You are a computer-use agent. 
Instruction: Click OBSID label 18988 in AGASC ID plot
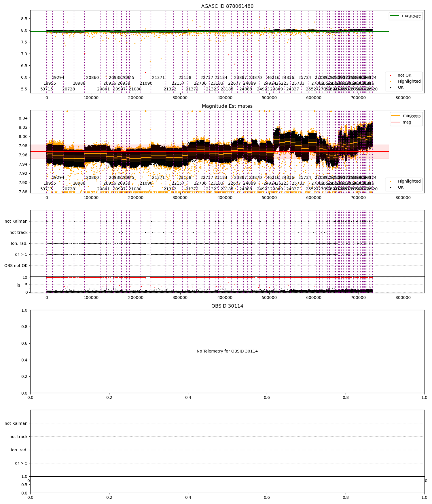(79, 84)
